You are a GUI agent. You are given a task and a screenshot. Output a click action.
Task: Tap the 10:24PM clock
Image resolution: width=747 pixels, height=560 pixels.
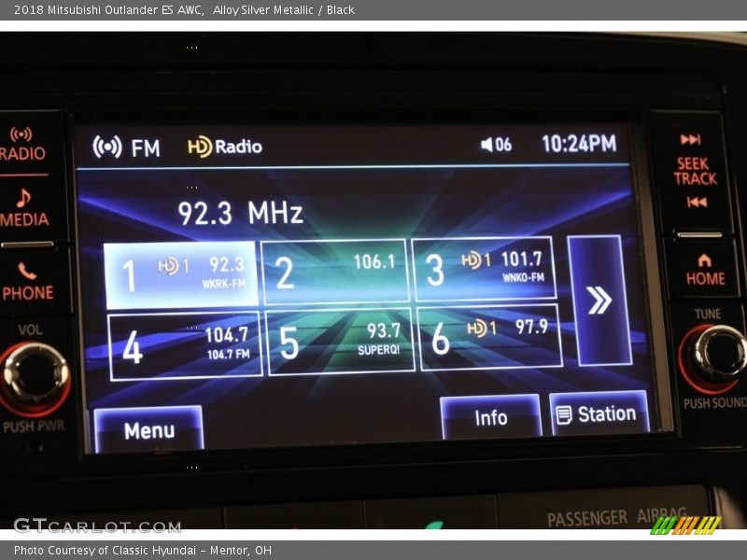pyautogui.click(x=579, y=144)
